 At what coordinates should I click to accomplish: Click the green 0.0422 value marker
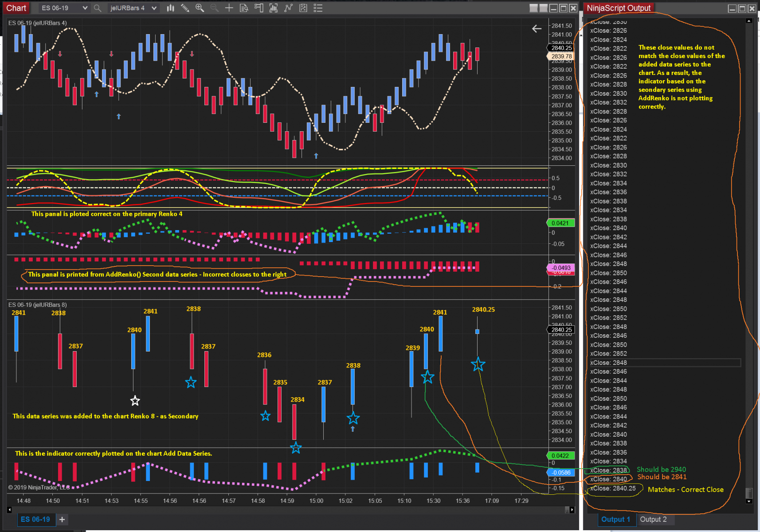(x=561, y=456)
